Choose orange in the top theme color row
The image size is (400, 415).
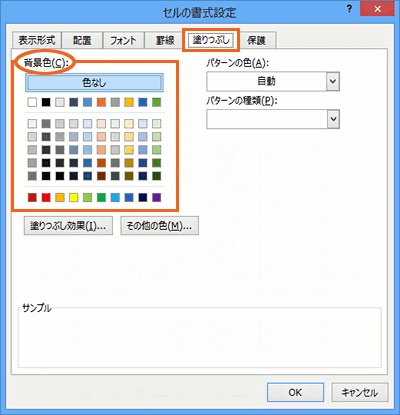[101, 102]
